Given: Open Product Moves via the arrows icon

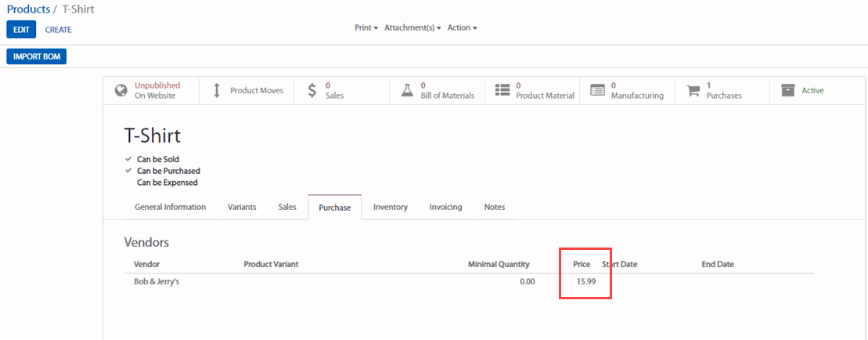Looking at the screenshot, I should [217, 90].
